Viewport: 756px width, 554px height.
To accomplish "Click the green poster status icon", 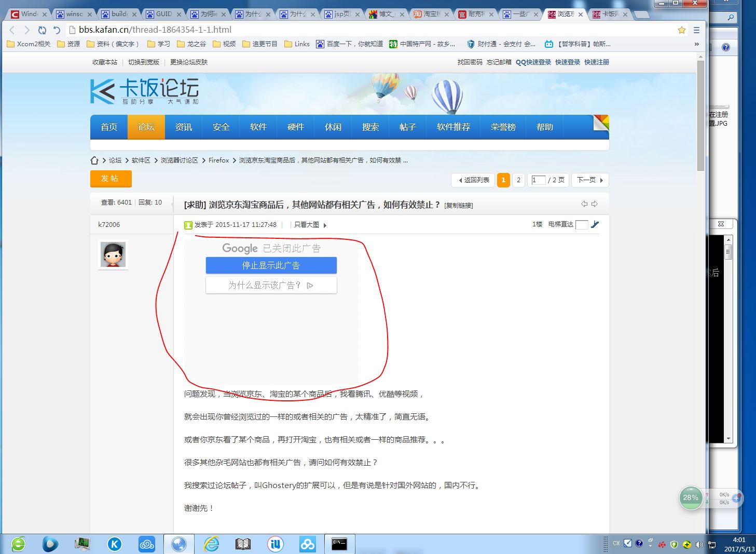I will coord(188,225).
